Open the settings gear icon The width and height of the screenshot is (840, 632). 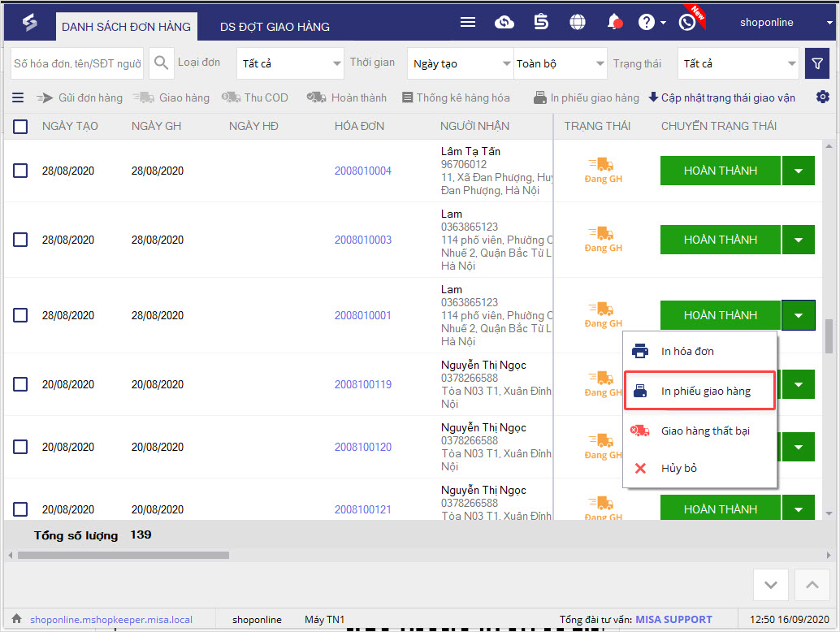[823, 97]
